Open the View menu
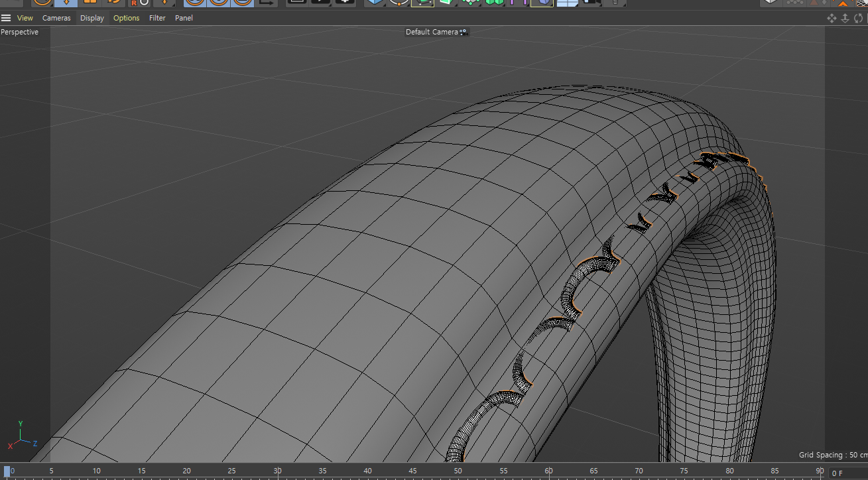Screen dimensions: 868x480 tap(25, 18)
